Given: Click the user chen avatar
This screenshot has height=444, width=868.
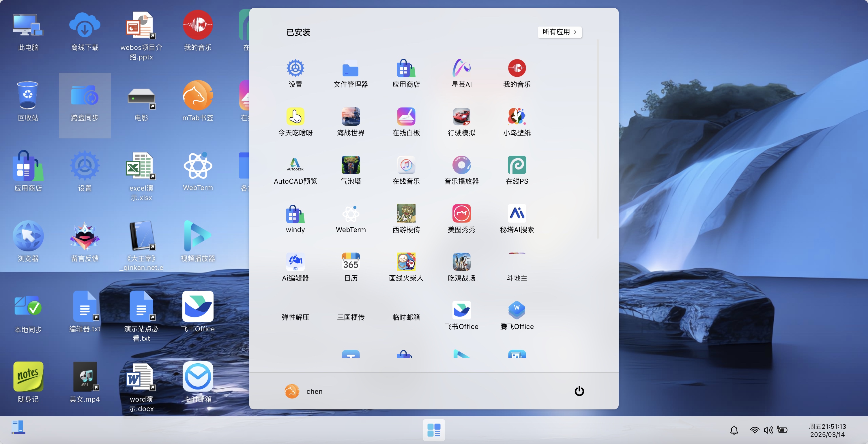Looking at the screenshot, I should click(x=292, y=391).
